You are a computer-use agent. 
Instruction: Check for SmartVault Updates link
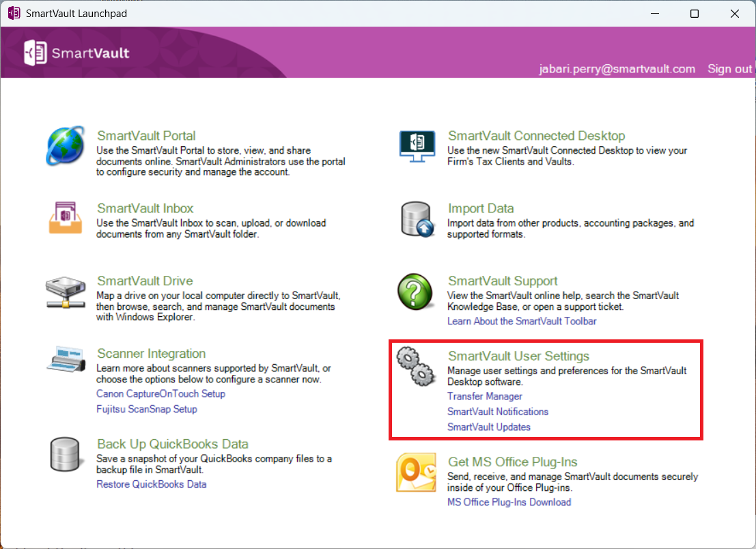point(488,427)
